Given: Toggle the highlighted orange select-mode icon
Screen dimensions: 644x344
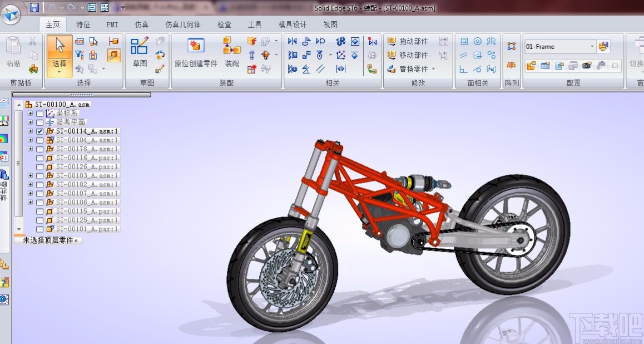Looking at the screenshot, I should click(114, 55).
